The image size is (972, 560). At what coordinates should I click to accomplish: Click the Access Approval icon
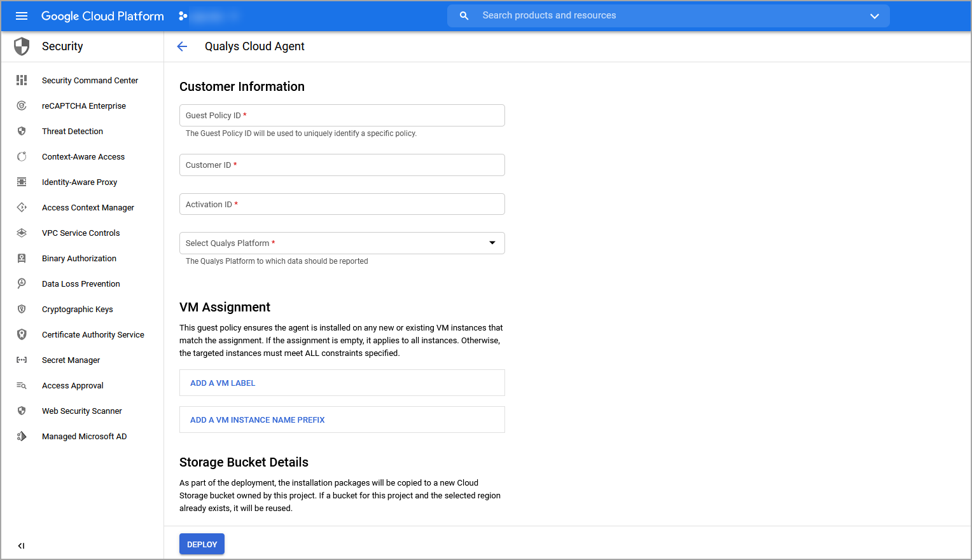click(22, 385)
